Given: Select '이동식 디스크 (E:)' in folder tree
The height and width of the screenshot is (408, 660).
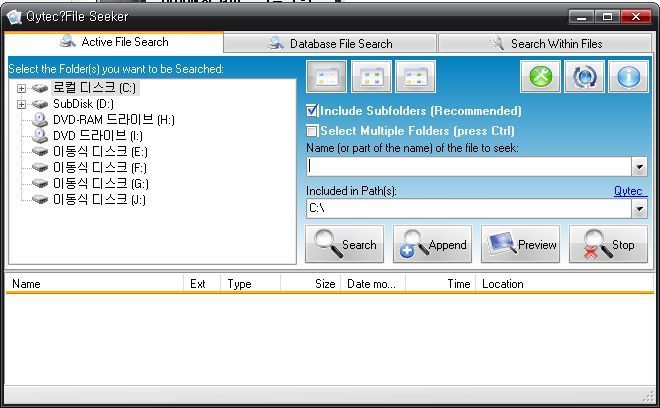Looking at the screenshot, I should pyautogui.click(x=100, y=152).
